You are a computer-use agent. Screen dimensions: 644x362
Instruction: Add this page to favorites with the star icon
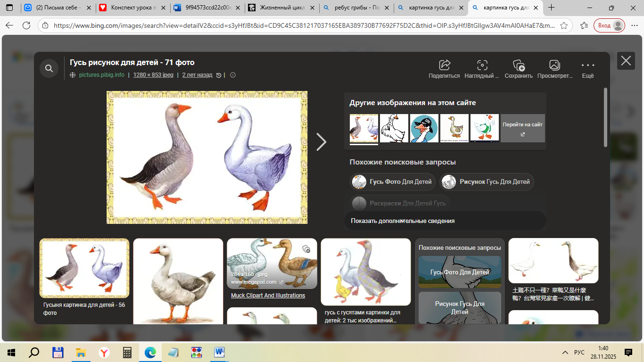click(x=564, y=26)
